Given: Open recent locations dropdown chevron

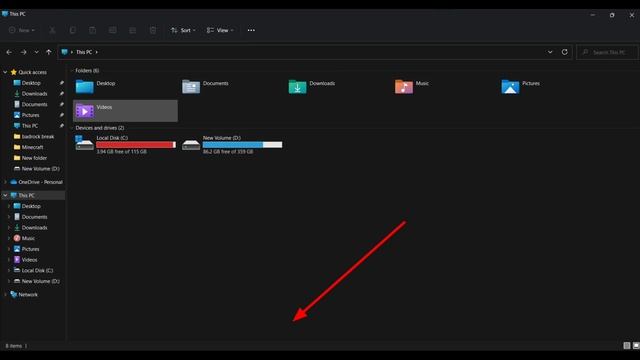Looking at the screenshot, I should [x=36, y=52].
